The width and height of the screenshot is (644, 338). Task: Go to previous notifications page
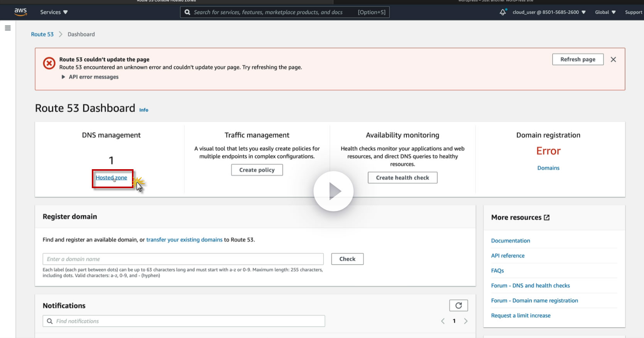point(443,321)
